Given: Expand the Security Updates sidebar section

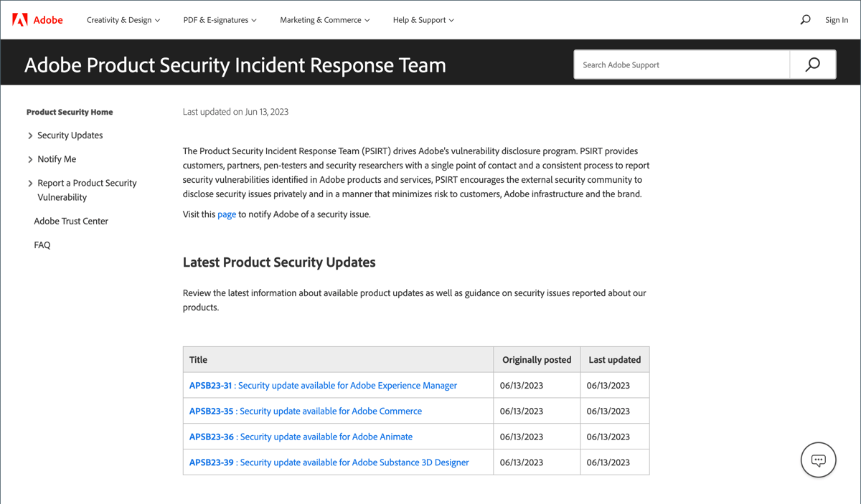Looking at the screenshot, I should click(x=30, y=135).
